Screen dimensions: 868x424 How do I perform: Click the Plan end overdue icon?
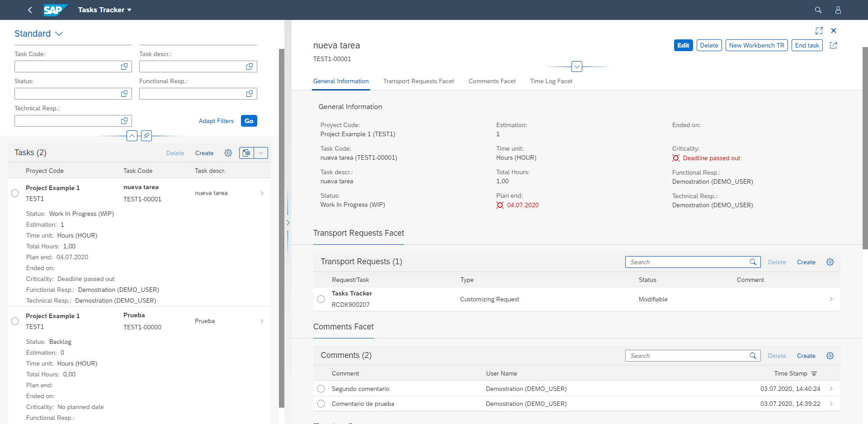(x=500, y=205)
